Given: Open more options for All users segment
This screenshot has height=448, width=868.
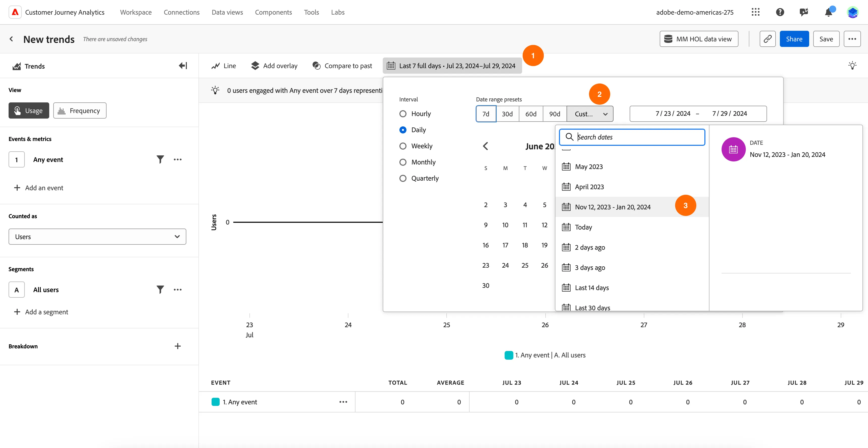Looking at the screenshot, I should pyautogui.click(x=177, y=290).
